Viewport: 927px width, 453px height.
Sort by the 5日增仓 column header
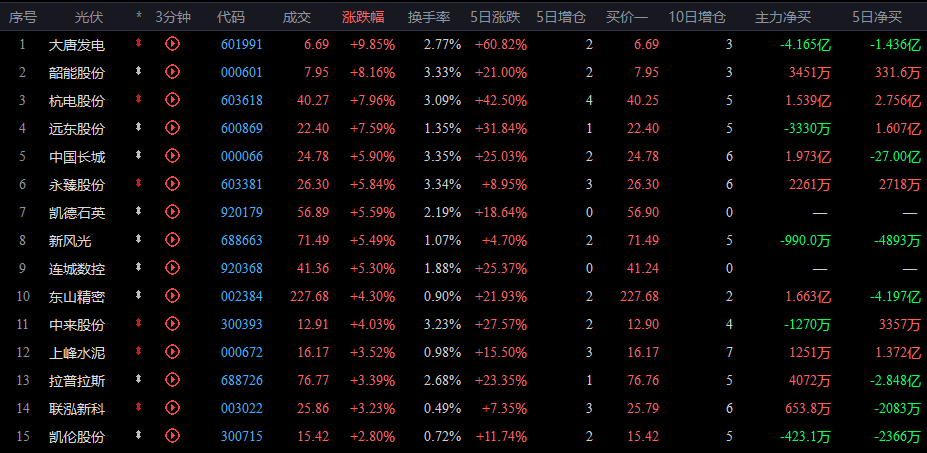pyautogui.click(x=561, y=17)
